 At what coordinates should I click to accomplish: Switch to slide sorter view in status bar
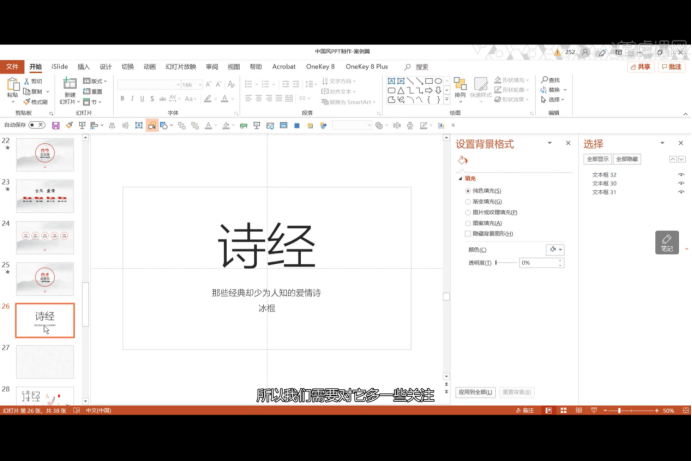click(564, 411)
